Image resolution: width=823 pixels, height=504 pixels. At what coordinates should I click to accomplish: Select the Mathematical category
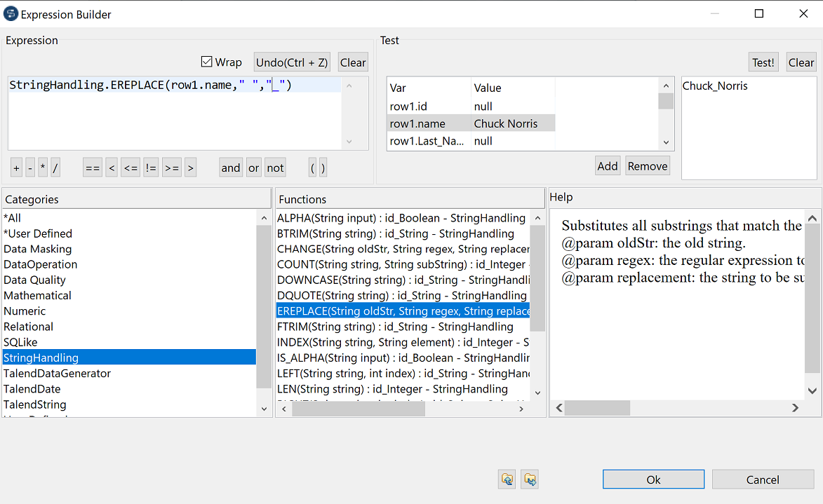point(37,295)
